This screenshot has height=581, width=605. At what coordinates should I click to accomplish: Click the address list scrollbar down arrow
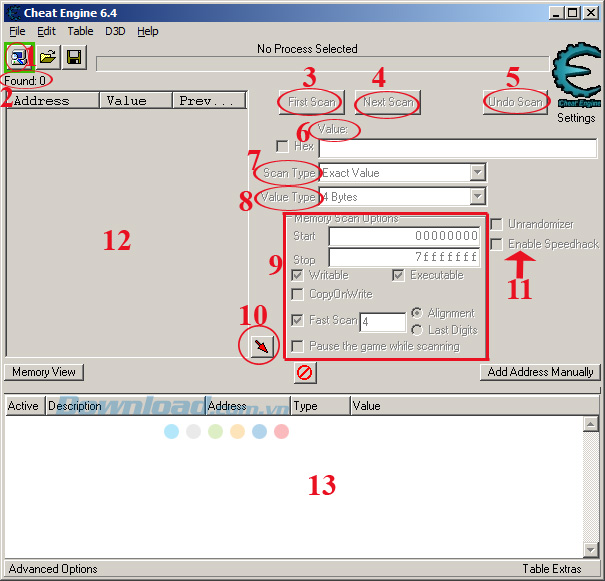(590, 549)
